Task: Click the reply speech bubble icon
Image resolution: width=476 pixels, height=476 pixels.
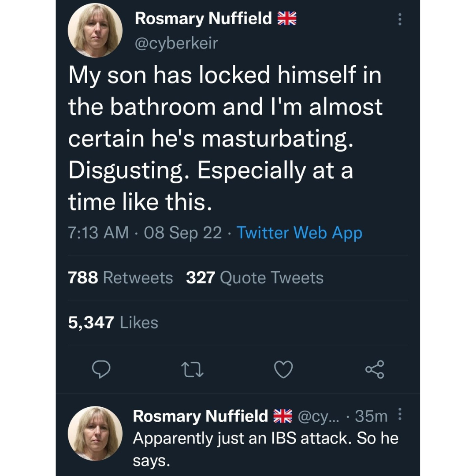Action: (x=100, y=369)
